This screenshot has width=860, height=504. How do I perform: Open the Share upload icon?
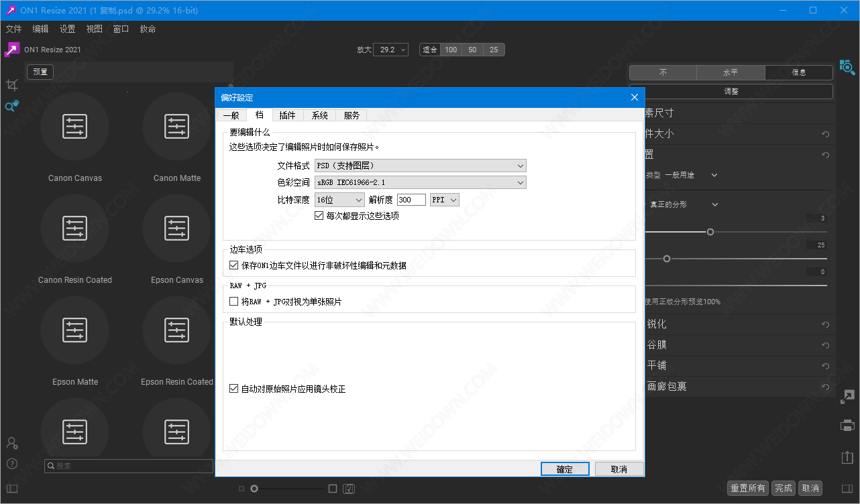[x=847, y=457]
